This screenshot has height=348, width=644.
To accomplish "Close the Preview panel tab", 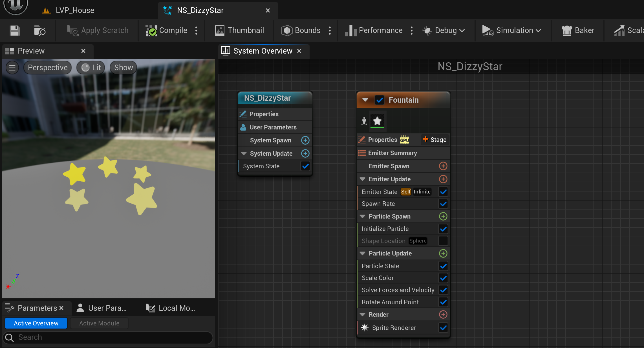I will [83, 51].
